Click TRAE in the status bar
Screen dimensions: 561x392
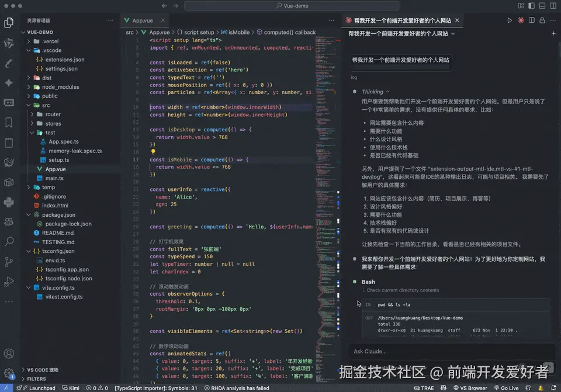click(424, 388)
